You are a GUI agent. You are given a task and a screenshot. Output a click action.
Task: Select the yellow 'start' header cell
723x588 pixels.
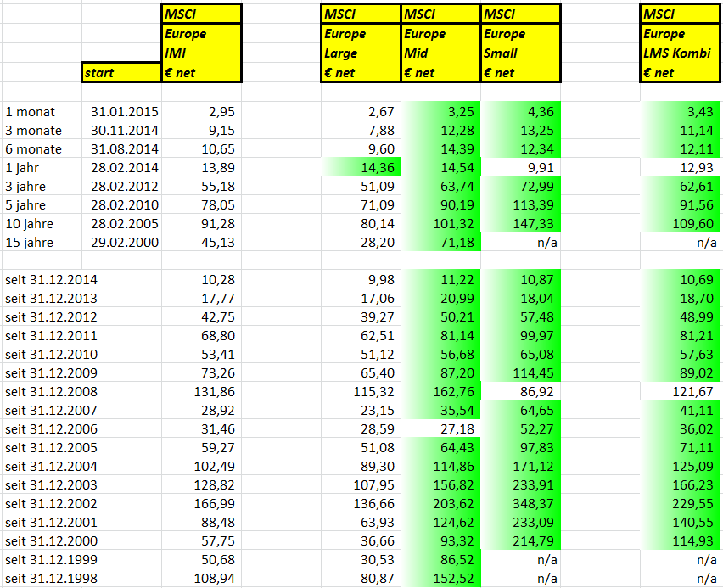[x=121, y=72]
